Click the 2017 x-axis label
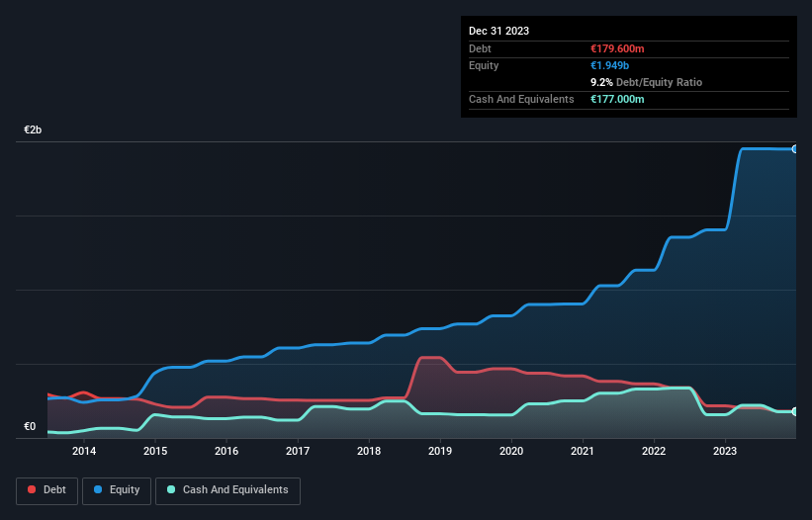This screenshot has height=520, width=812. pyautogui.click(x=298, y=451)
